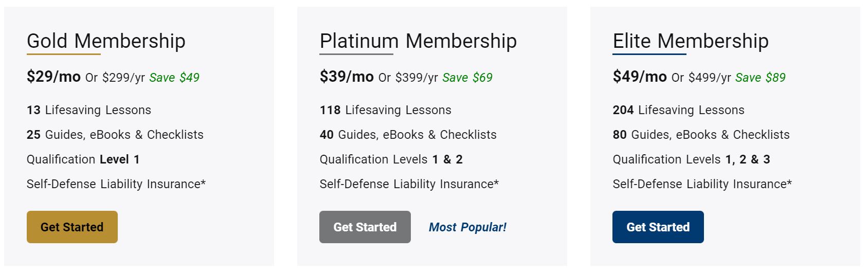868x273 pixels.
Task: Click Gold's Self-Defense Liability Insurance line
Action: (116, 184)
